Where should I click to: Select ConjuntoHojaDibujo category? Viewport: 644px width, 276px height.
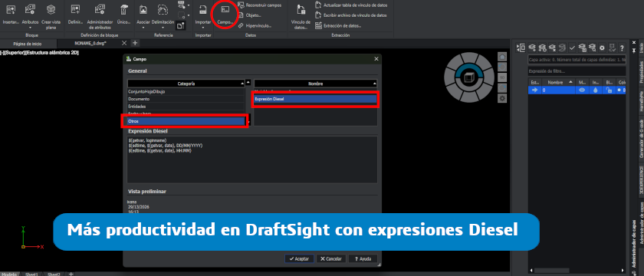tap(186, 91)
